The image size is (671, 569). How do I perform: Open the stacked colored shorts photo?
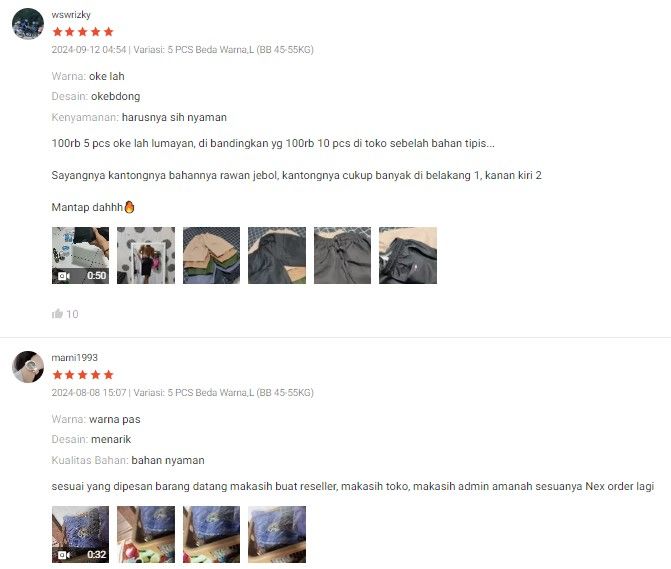tap(211, 255)
